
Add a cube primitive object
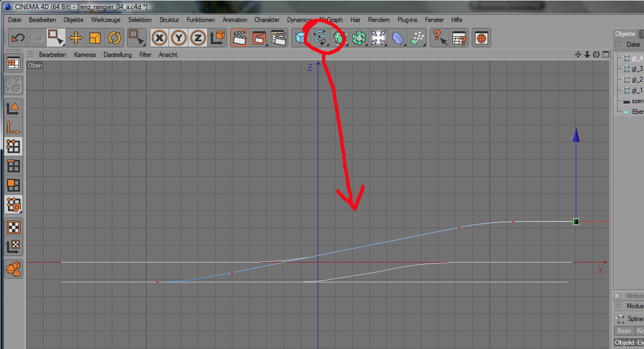pos(301,38)
